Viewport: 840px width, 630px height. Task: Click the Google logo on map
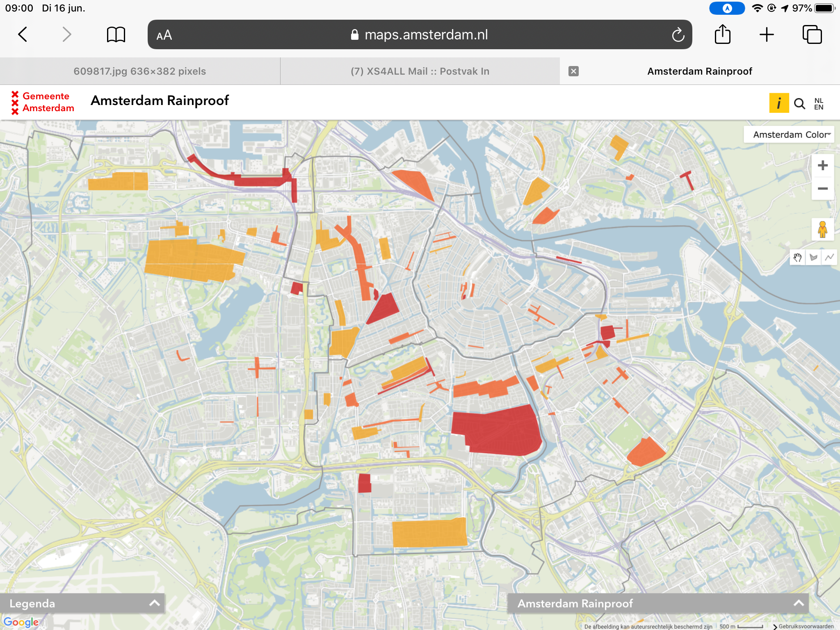coord(21,622)
